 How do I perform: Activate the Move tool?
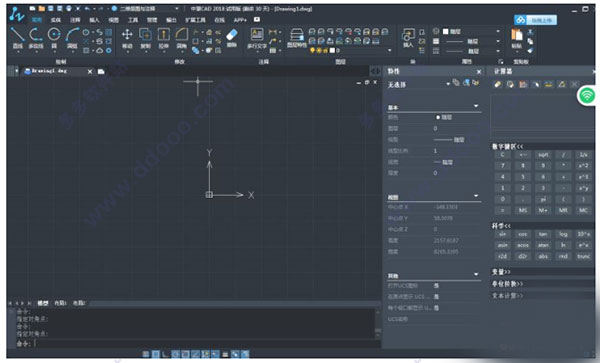(127, 38)
